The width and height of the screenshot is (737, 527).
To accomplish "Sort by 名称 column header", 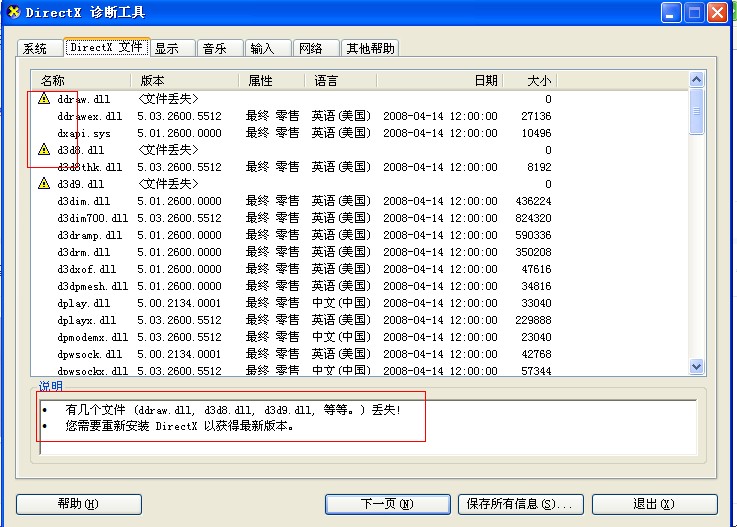I will 81,80.
